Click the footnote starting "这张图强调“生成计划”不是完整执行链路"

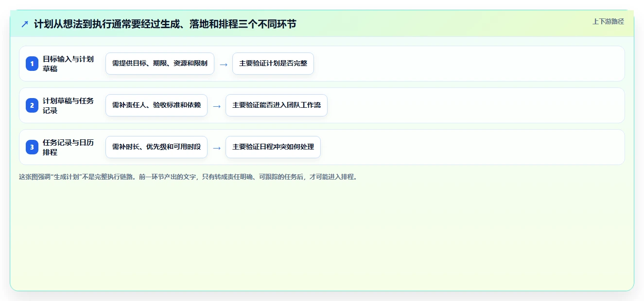click(189, 177)
